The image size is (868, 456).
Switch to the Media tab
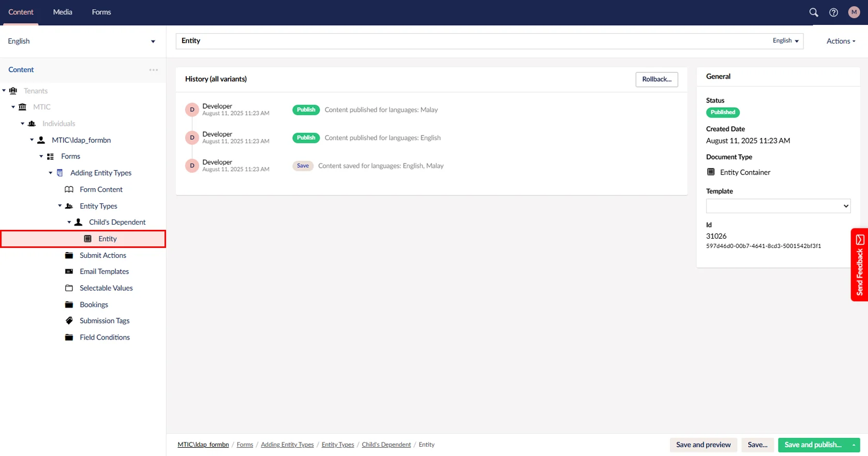(63, 12)
